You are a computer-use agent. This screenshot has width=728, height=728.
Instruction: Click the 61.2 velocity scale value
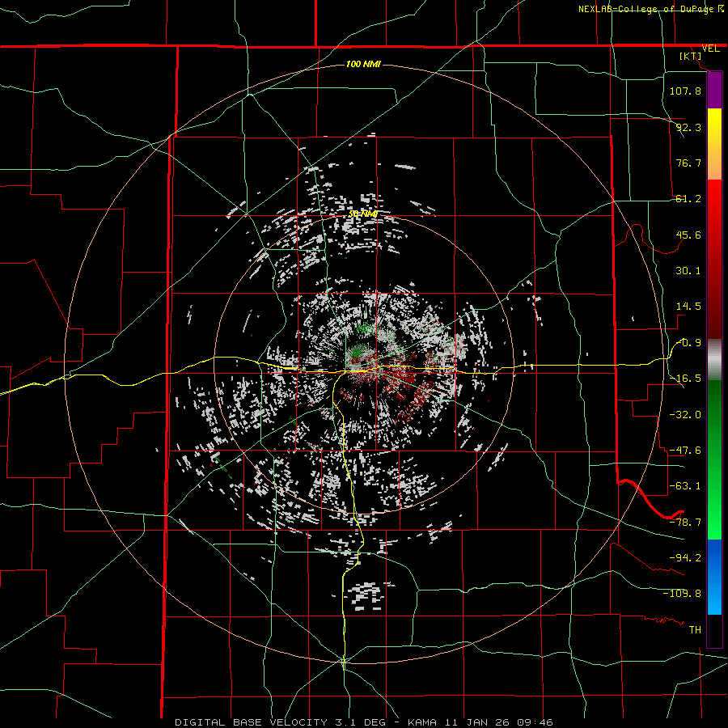coord(688,199)
